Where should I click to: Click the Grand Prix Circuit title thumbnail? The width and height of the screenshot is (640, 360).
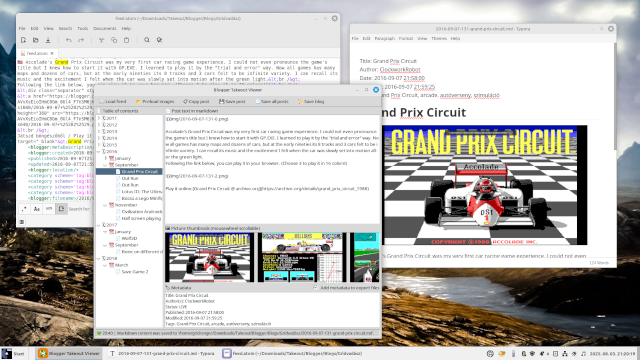coord(209,258)
